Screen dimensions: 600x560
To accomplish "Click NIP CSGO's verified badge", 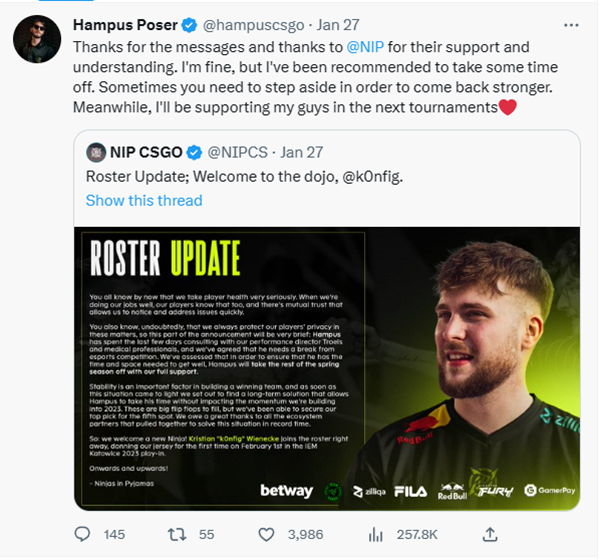I will tap(194, 153).
